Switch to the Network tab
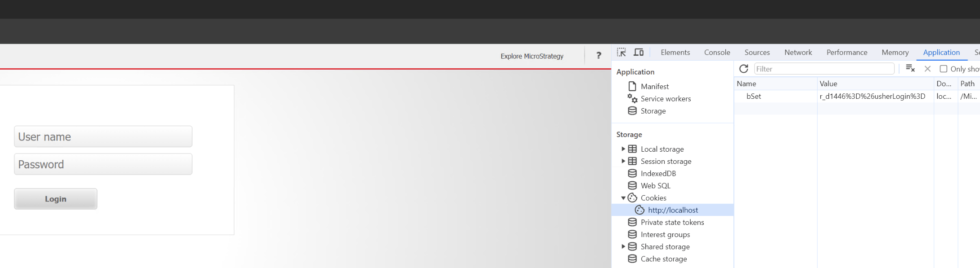 [798, 53]
